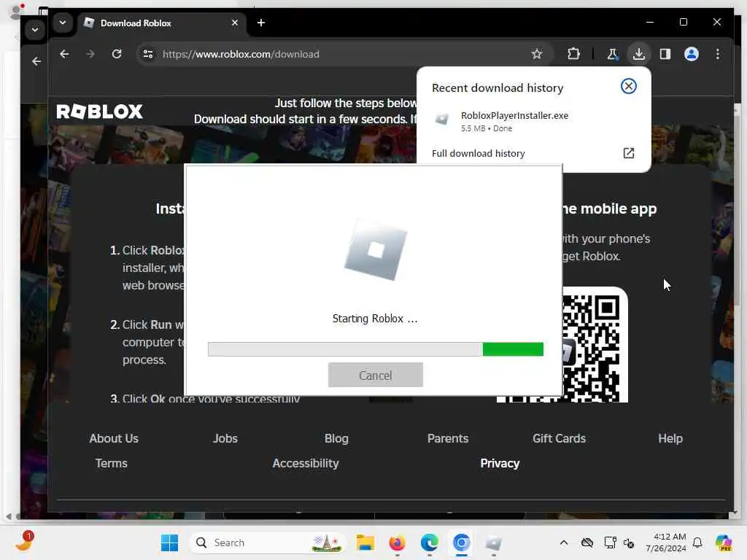Open the Terms footer link
Screen dimensions: 747x560
111,463
